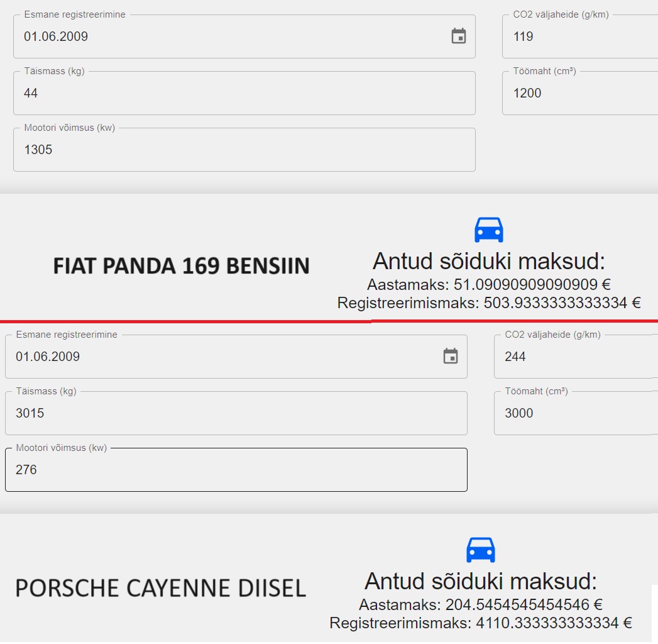Click the PORSCHE CAYENNE DIISEL title
658x644 pixels.
pyautogui.click(x=160, y=589)
